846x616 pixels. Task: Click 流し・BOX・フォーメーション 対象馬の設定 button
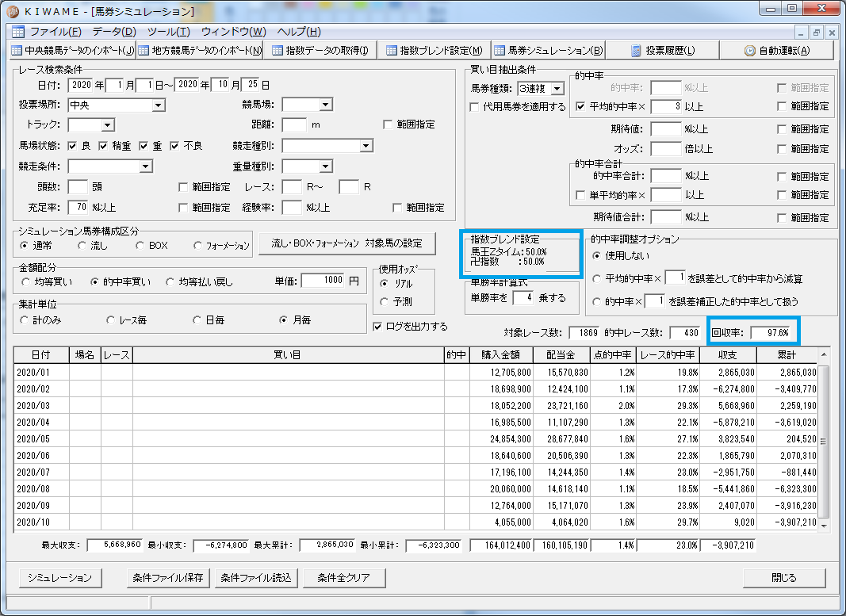pyautogui.click(x=347, y=243)
